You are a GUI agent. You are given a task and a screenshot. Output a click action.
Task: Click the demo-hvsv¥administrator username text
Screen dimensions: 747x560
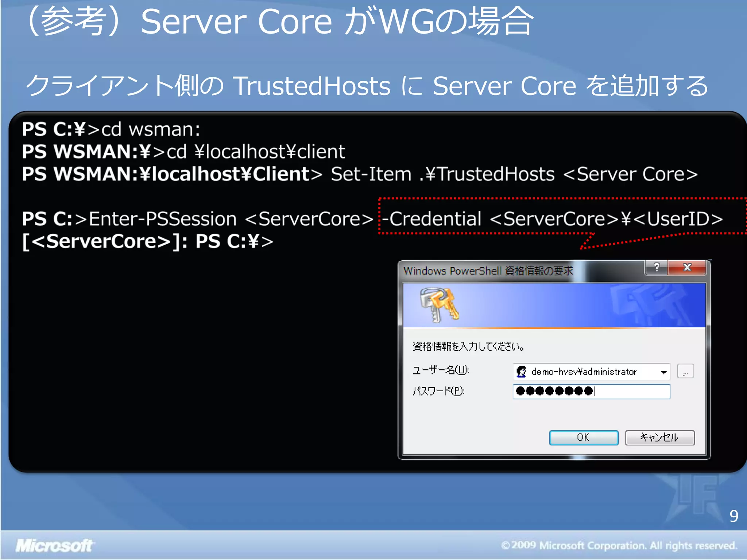584,372
